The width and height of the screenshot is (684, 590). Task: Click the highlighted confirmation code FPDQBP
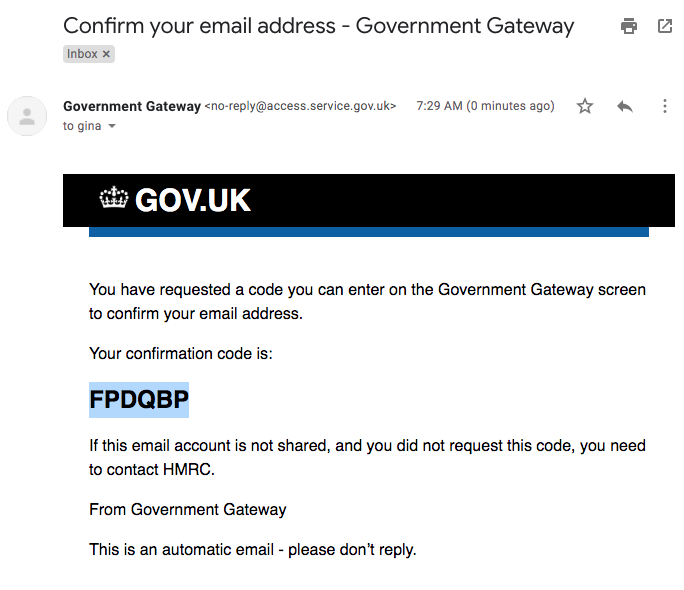[x=139, y=400]
